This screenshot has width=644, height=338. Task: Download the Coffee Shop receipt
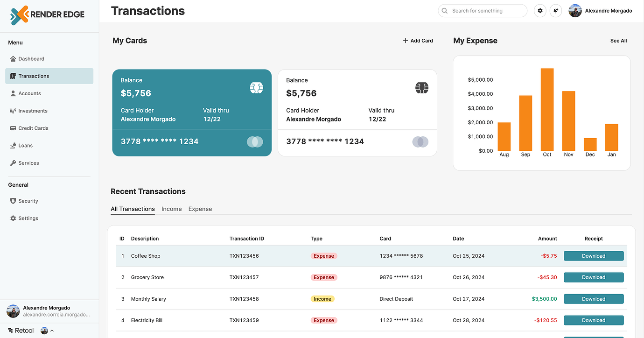[x=593, y=256]
